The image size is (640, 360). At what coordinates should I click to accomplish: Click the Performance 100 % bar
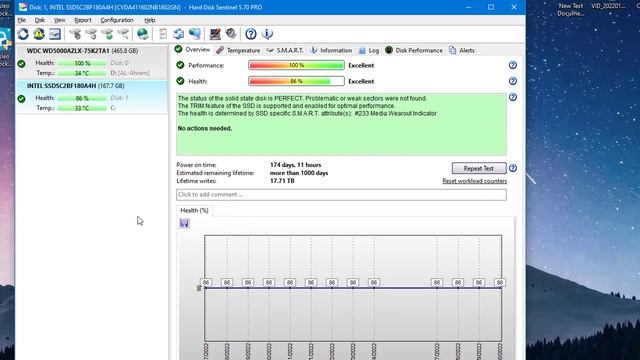click(296, 65)
